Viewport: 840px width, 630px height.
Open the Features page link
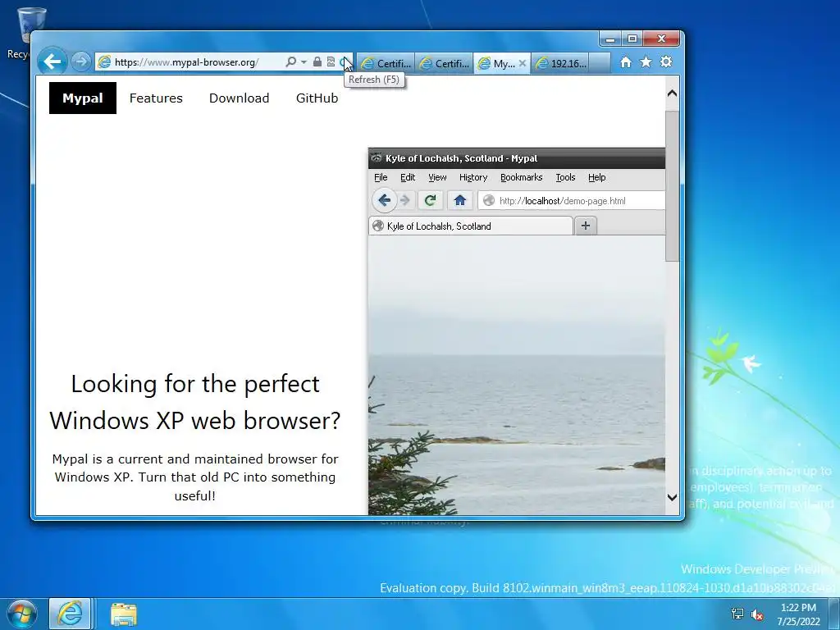156,98
